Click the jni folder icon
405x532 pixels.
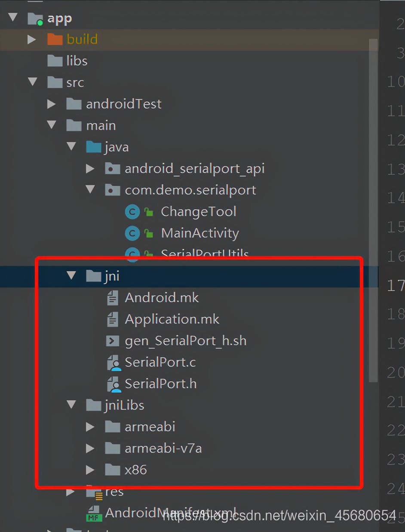pos(93,276)
